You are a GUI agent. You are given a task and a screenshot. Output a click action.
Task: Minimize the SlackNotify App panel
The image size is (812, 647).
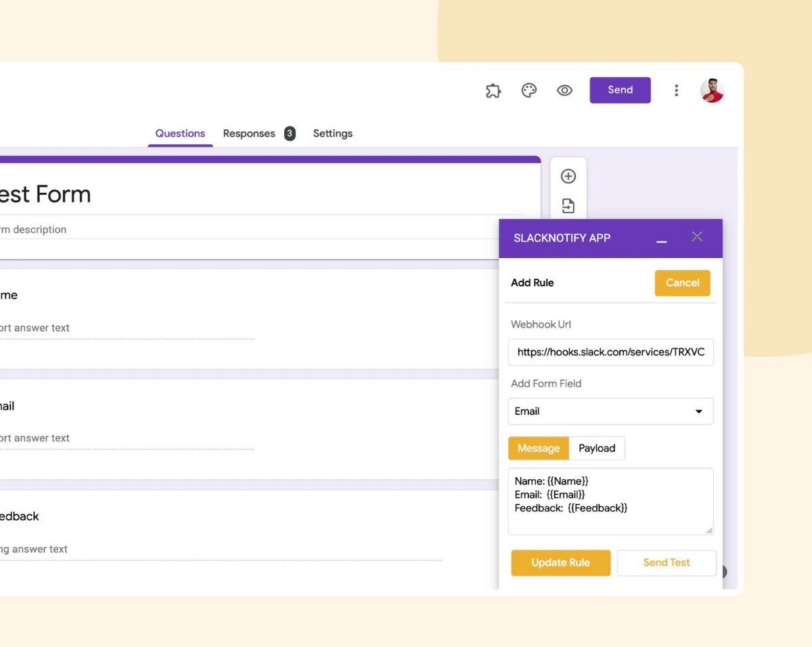pyautogui.click(x=662, y=239)
